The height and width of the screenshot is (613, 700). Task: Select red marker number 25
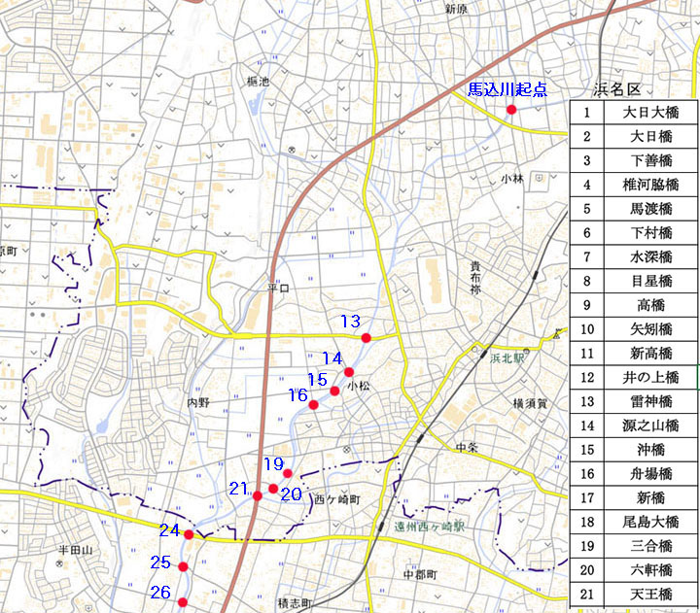coord(183,566)
